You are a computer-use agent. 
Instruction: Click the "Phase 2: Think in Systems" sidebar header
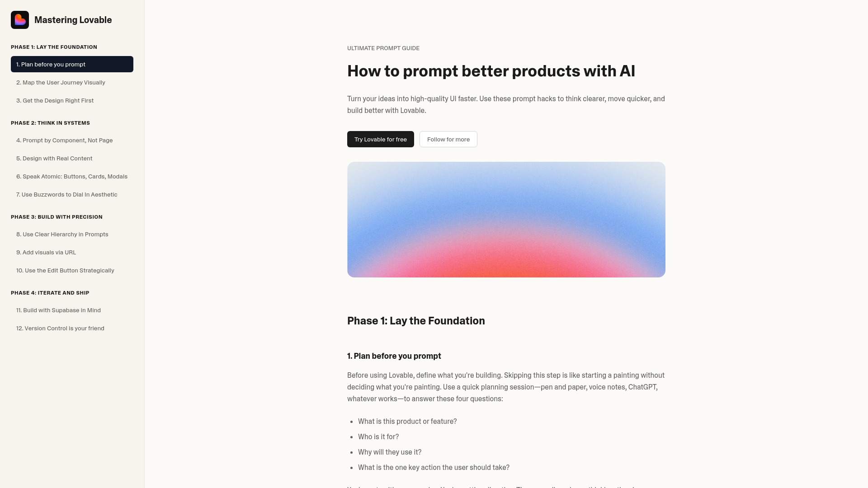click(x=50, y=123)
